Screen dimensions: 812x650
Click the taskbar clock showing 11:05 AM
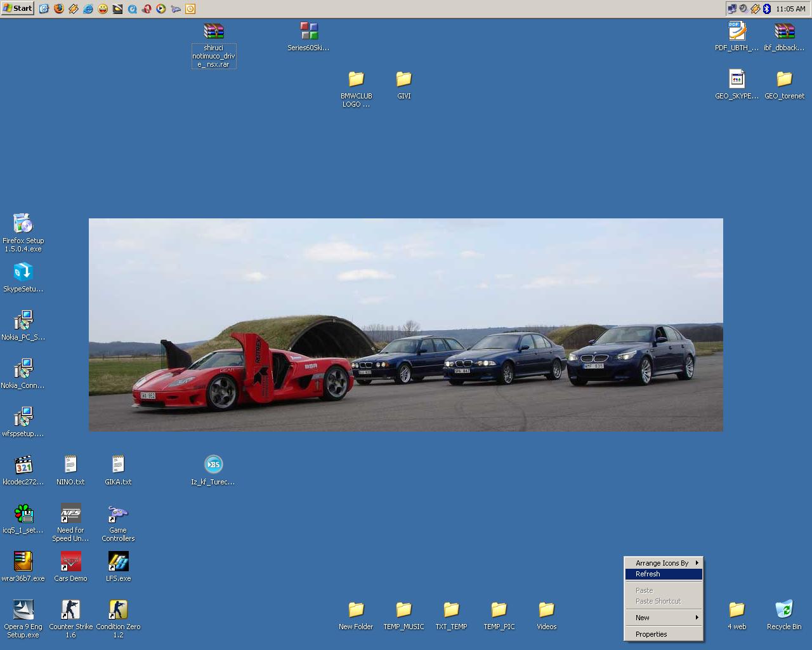[x=790, y=9]
